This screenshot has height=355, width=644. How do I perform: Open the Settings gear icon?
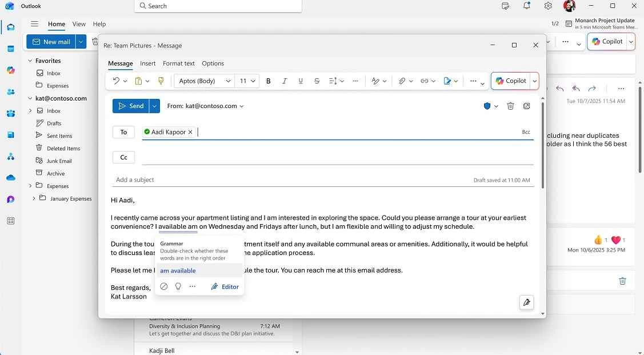548,6
